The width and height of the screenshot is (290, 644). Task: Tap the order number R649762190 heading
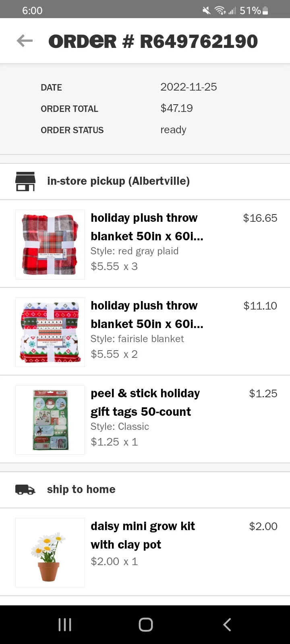coord(153,41)
